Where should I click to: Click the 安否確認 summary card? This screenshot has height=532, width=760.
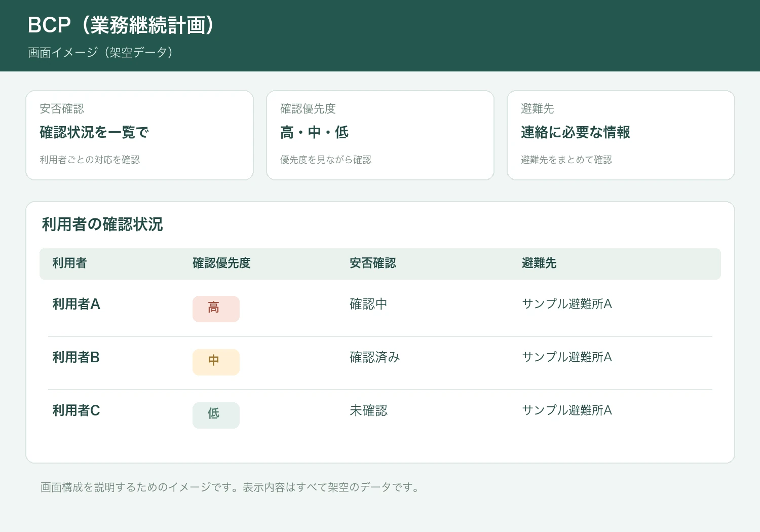click(x=139, y=135)
